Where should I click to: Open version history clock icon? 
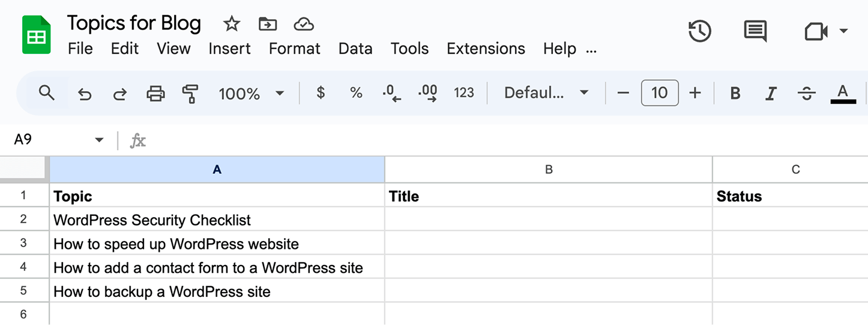[699, 31]
